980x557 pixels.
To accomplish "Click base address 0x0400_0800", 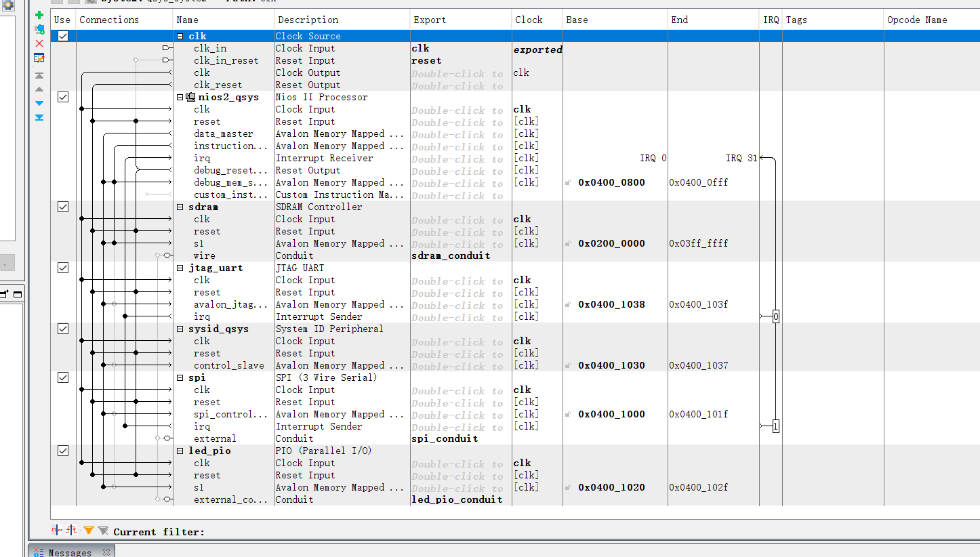I will tap(611, 182).
